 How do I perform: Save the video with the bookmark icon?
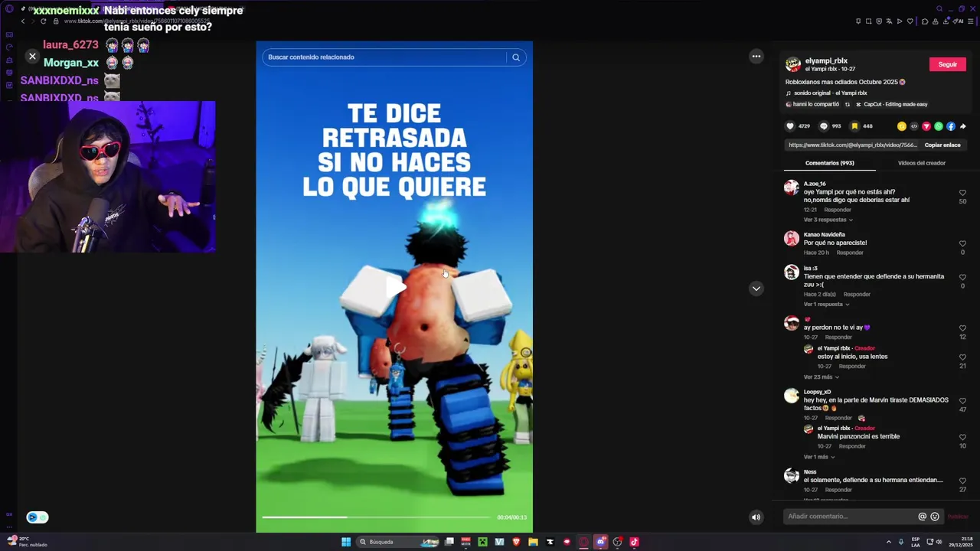[x=854, y=126]
